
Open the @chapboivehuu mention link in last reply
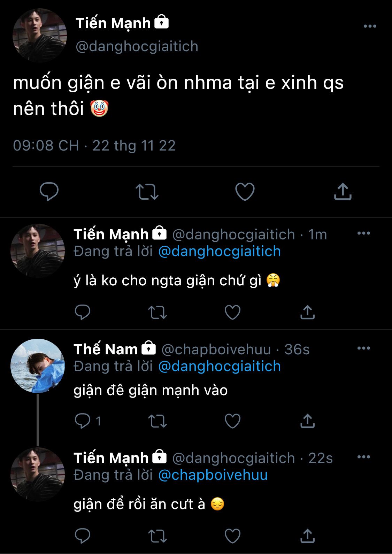[x=213, y=475]
